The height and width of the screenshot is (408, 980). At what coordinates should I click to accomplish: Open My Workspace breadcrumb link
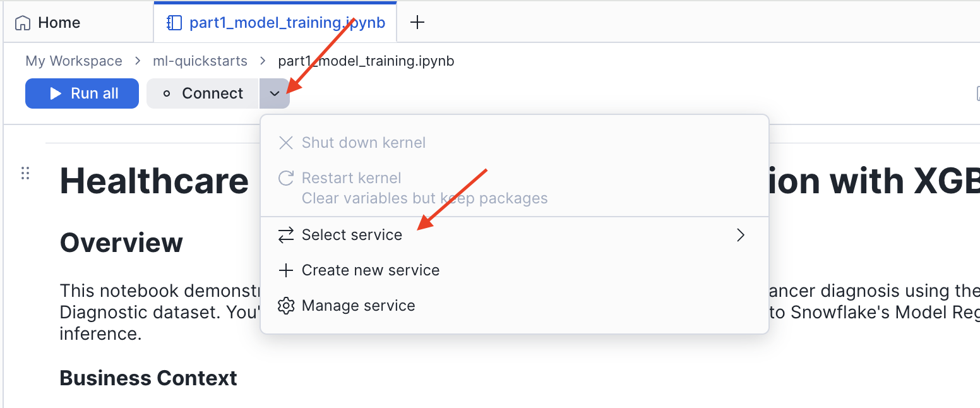[74, 61]
